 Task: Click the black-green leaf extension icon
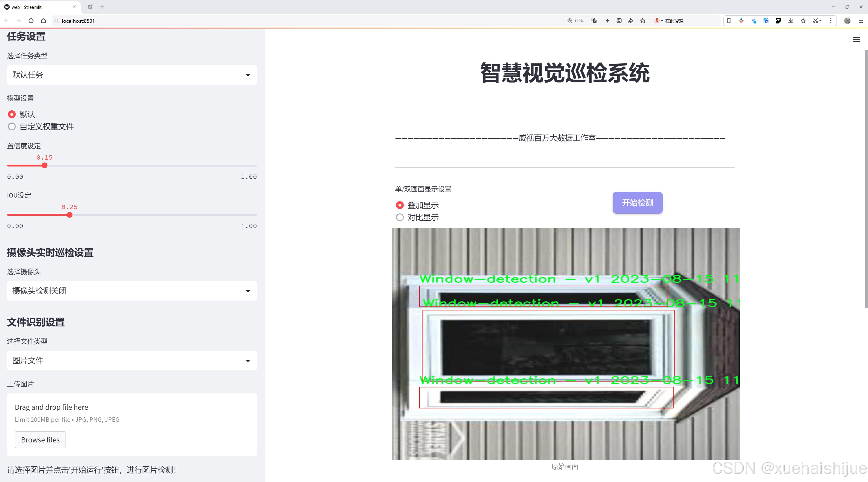[x=778, y=20]
